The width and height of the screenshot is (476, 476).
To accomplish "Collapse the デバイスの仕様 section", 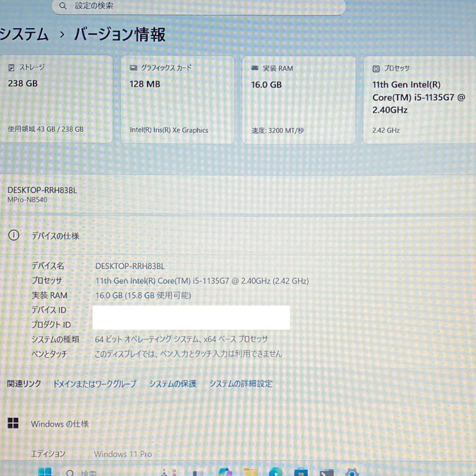I will 238,235.
